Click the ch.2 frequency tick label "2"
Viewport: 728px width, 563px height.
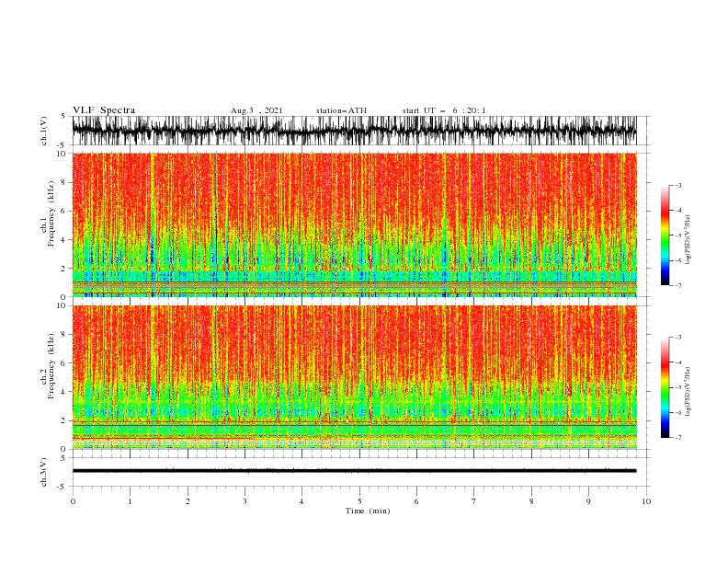click(64, 420)
